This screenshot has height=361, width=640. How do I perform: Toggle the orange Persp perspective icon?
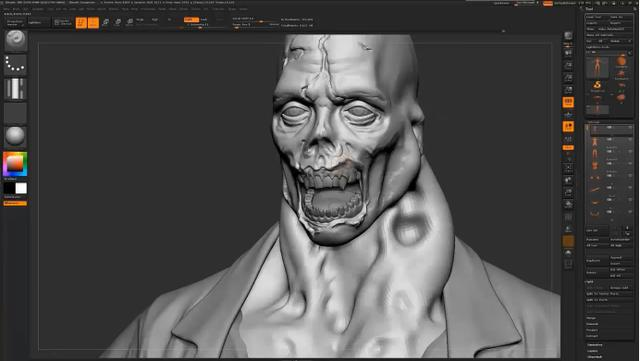tap(568, 102)
